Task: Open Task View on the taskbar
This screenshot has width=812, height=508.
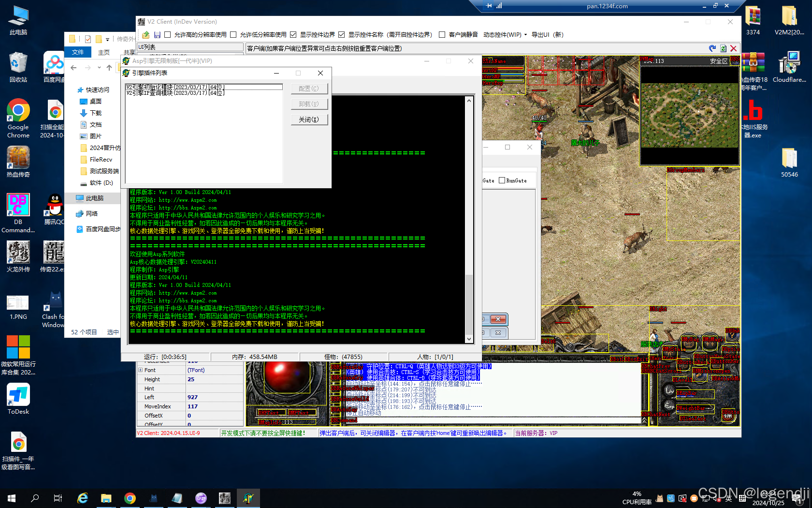Action: pos(58,498)
